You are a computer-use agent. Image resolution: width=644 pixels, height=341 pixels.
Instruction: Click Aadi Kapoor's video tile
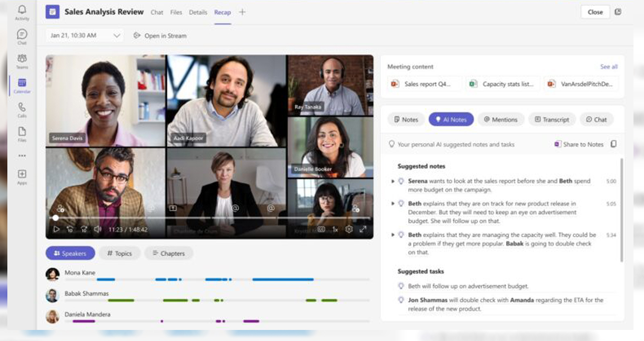(227, 101)
